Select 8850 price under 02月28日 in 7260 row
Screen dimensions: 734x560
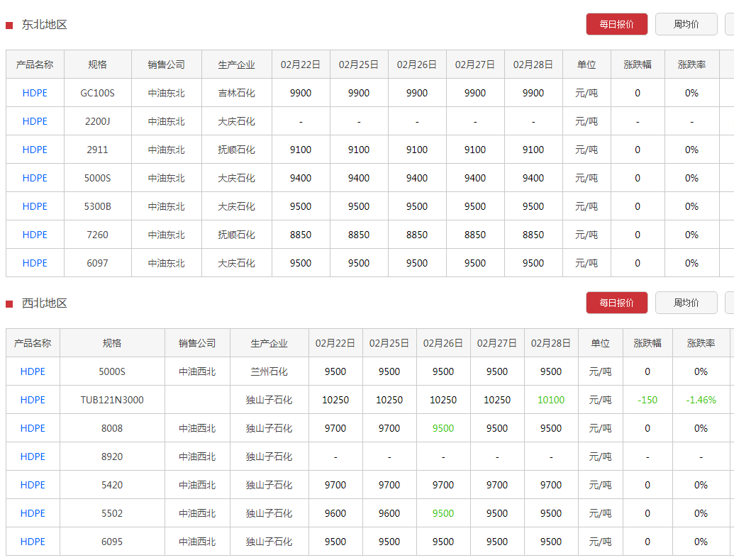[533, 235]
